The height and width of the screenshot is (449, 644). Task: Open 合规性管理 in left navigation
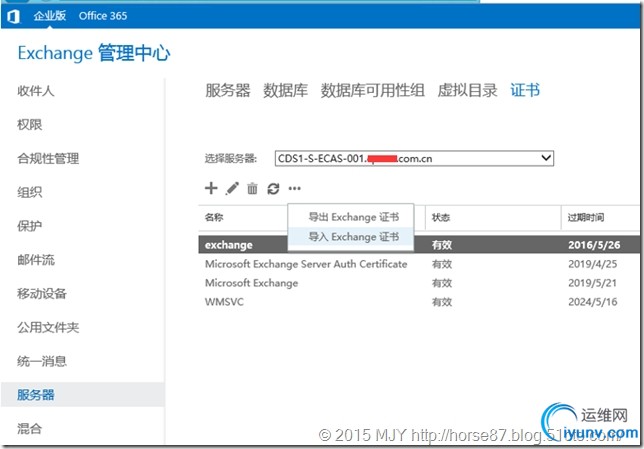point(48,159)
